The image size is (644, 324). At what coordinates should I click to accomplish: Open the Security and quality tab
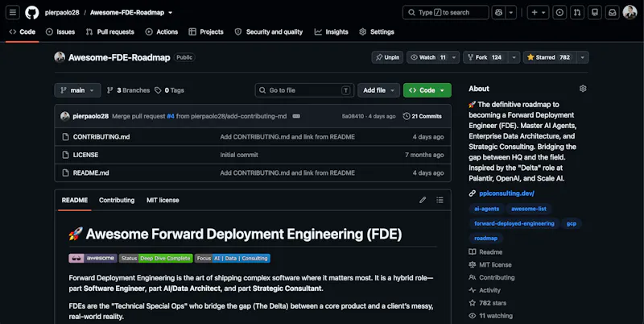tap(269, 31)
